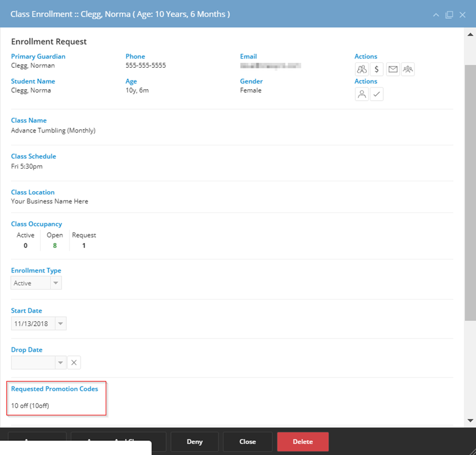Image resolution: width=476 pixels, height=455 pixels.
Task: Click the scrollbar down arrow
Action: [x=471, y=421]
